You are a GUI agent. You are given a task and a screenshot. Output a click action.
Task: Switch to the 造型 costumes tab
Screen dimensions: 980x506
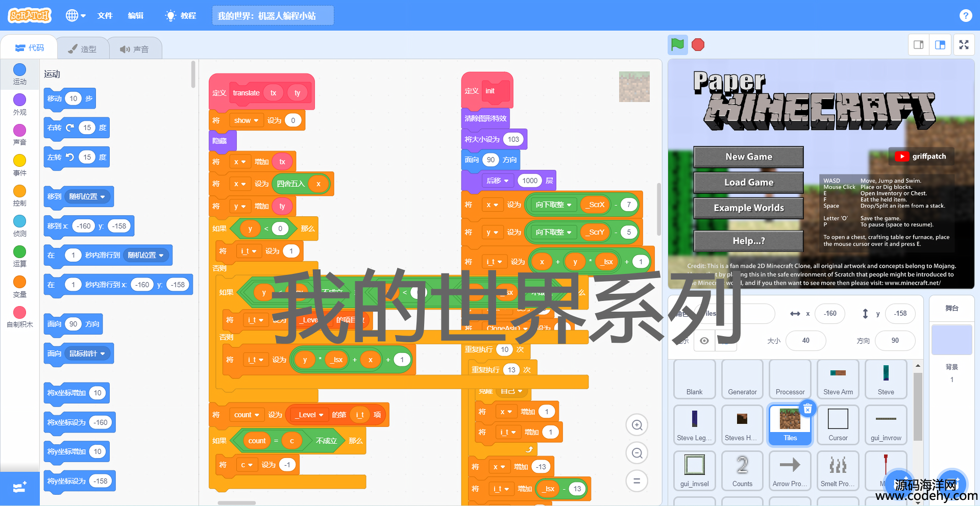tap(82, 49)
